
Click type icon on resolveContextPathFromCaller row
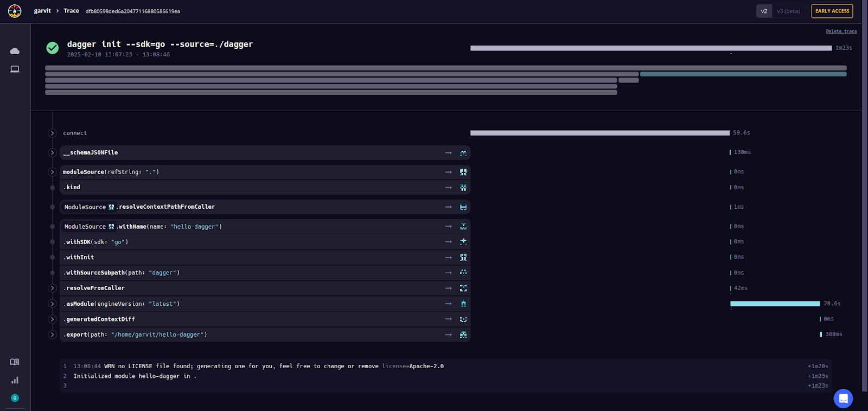463,207
